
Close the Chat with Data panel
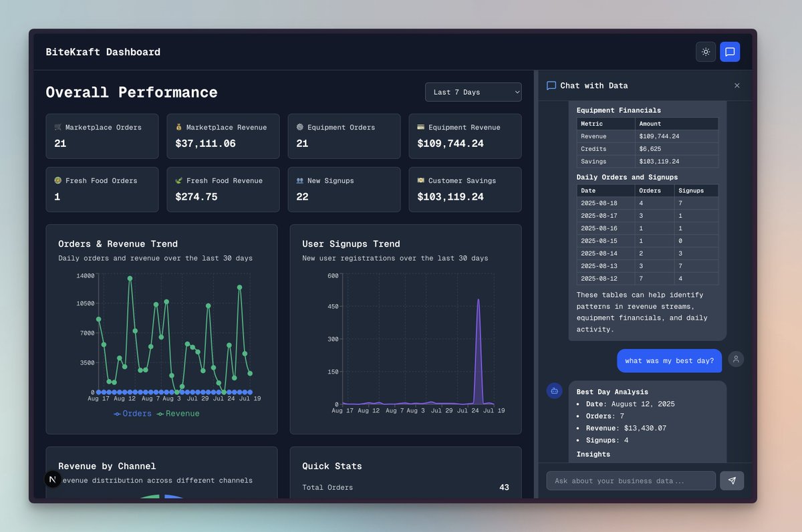(x=737, y=86)
